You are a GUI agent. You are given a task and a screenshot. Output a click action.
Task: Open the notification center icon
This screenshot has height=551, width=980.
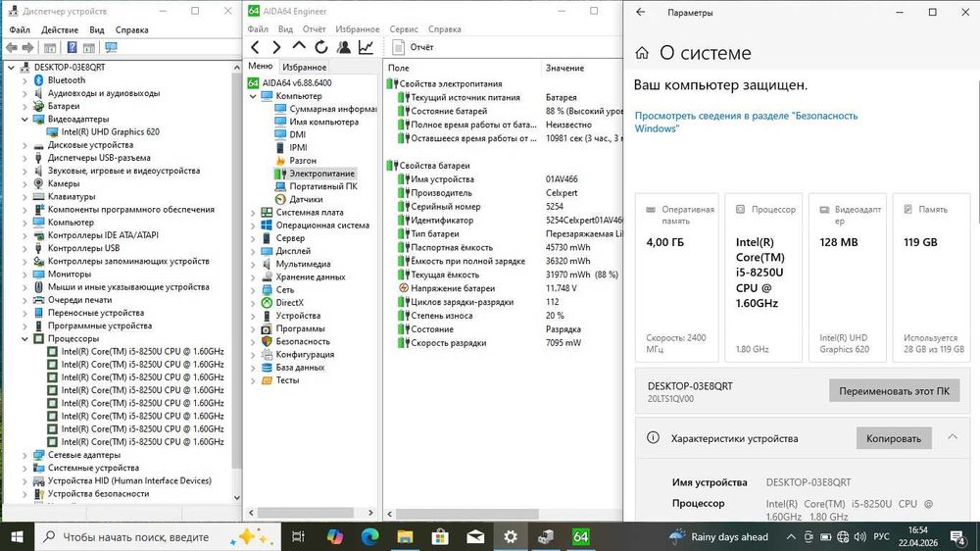click(957, 536)
